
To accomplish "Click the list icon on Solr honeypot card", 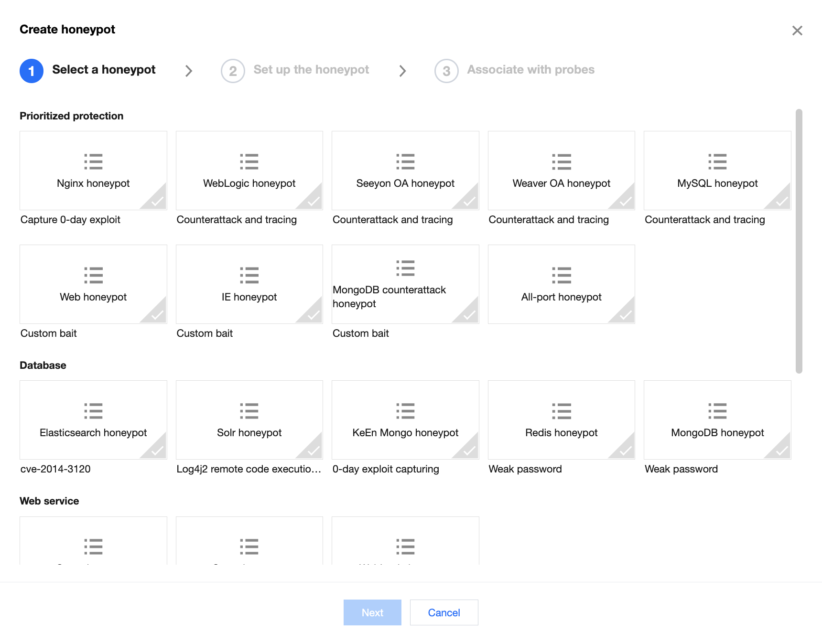I will tap(249, 411).
